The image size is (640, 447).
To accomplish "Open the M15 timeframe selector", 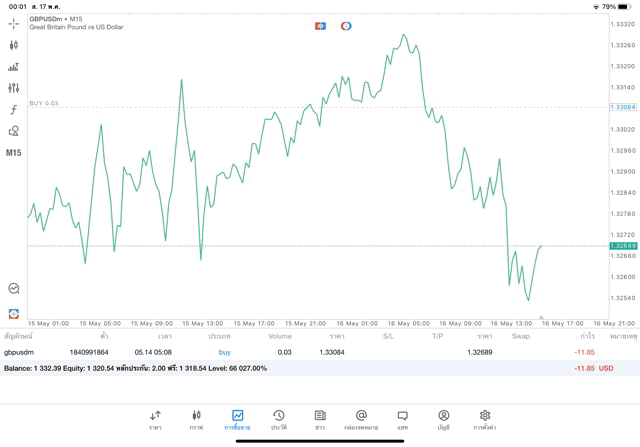I will pyautogui.click(x=14, y=153).
